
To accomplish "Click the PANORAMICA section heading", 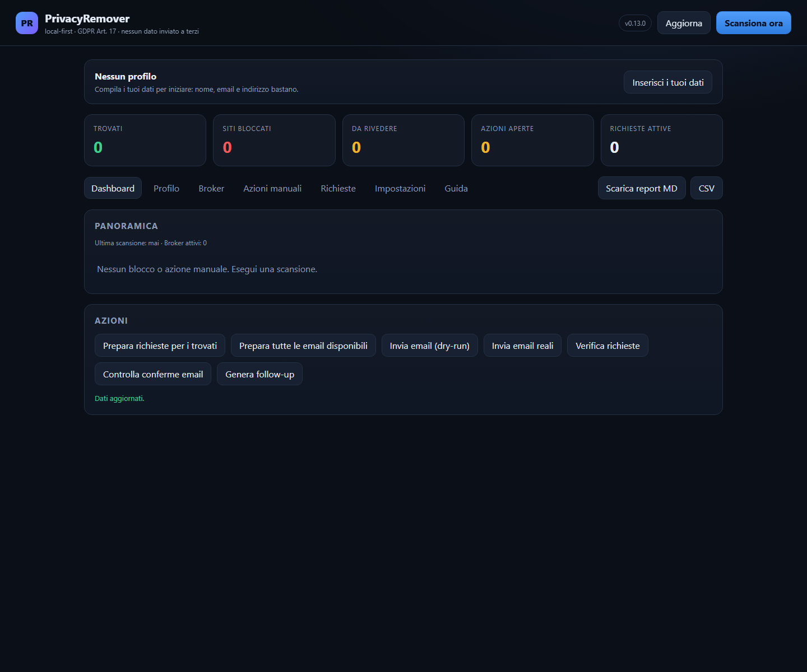I will click(x=126, y=226).
